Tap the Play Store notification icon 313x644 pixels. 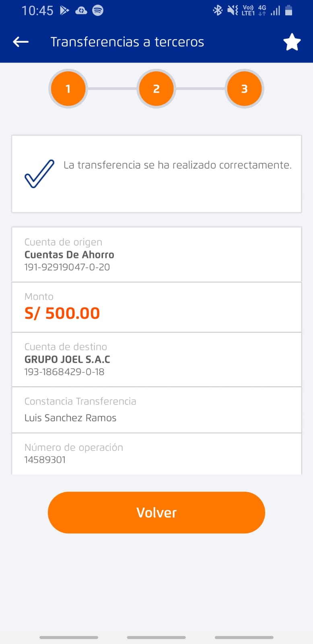pyautogui.click(x=64, y=10)
